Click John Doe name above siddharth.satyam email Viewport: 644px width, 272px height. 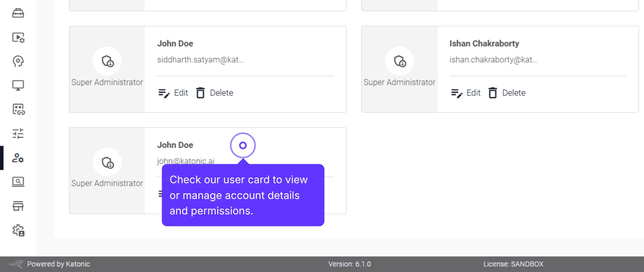tap(175, 44)
